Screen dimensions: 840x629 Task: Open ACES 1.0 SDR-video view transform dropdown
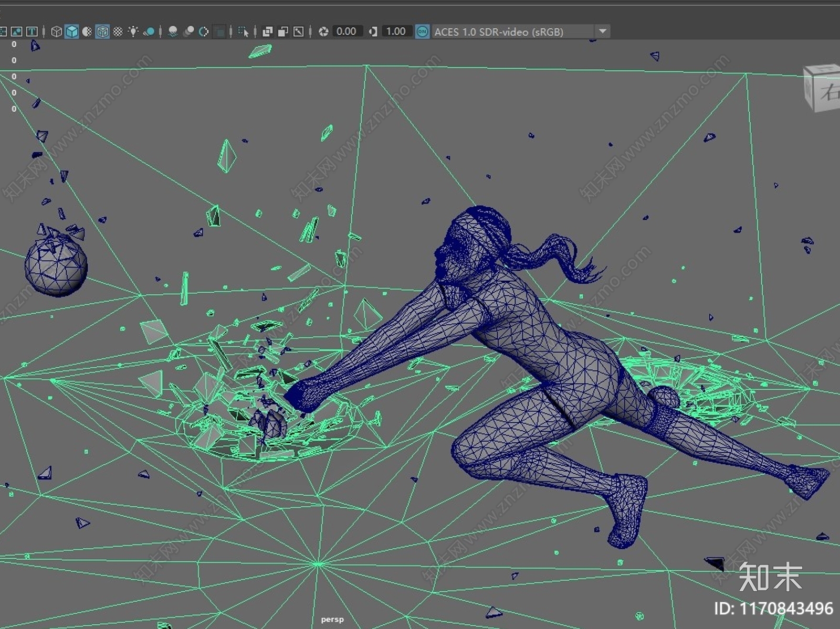521,31
